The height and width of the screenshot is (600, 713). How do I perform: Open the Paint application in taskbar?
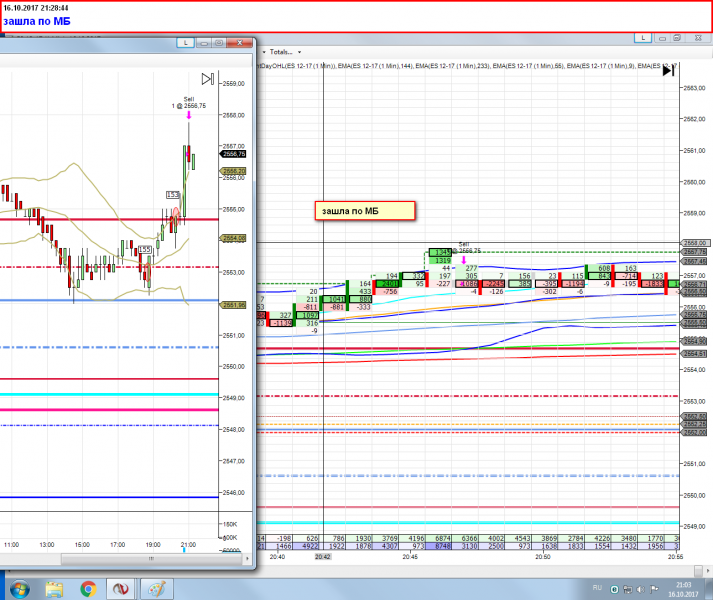[x=156, y=587]
